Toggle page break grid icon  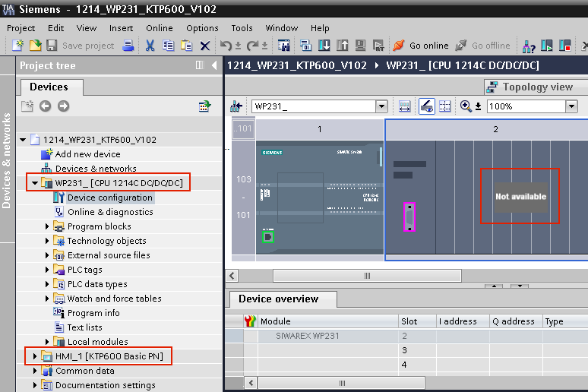(x=445, y=106)
